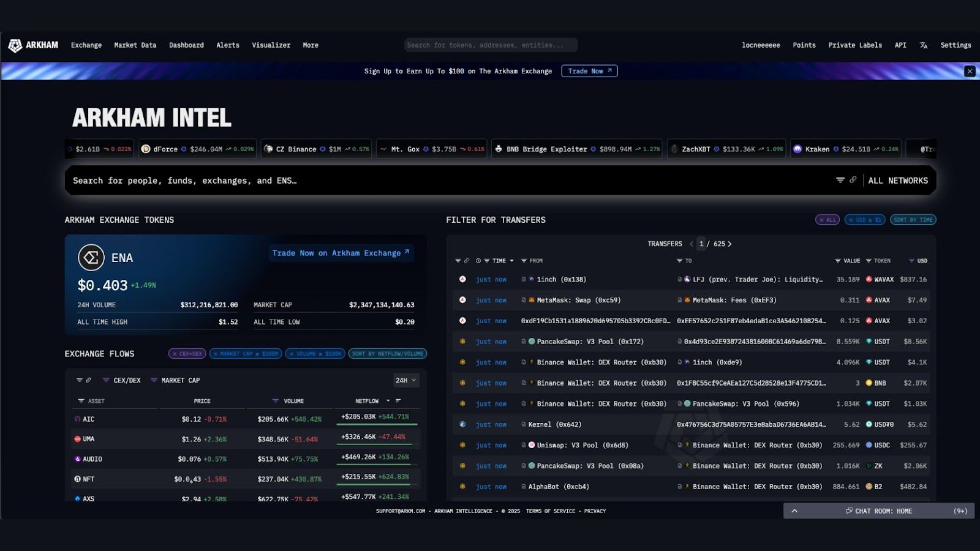The width and height of the screenshot is (980, 551).
Task: Close the sign-up promo banner
Action: tap(970, 71)
